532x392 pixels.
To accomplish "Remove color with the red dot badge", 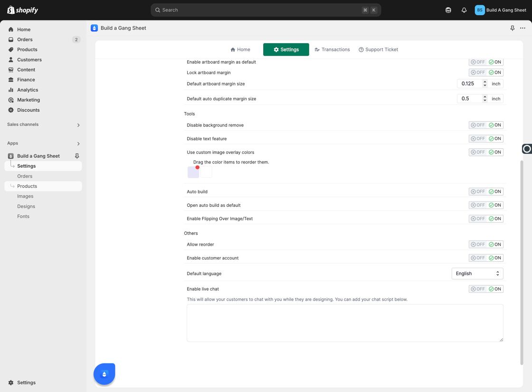I will pyautogui.click(x=198, y=167).
